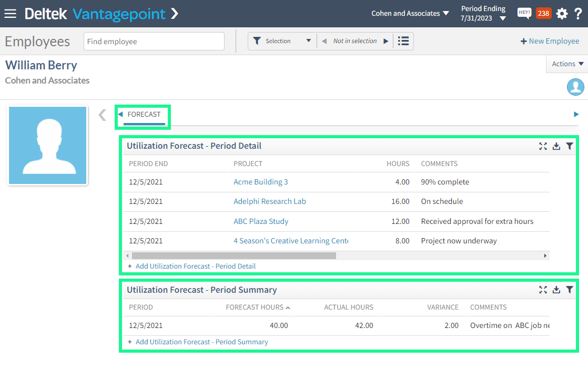Go to previous employee record arrow
Image resolution: width=588 pixels, height=369 pixels.
click(325, 41)
